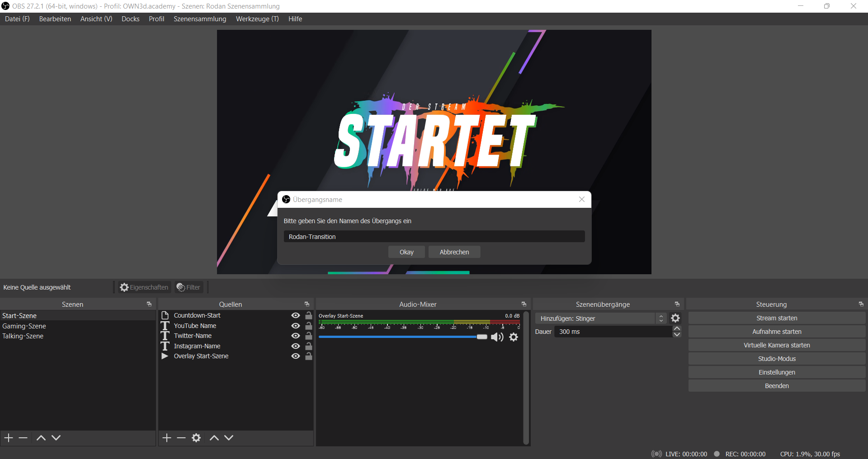
Task: Remove selected source with minus icon
Action: (x=181, y=438)
